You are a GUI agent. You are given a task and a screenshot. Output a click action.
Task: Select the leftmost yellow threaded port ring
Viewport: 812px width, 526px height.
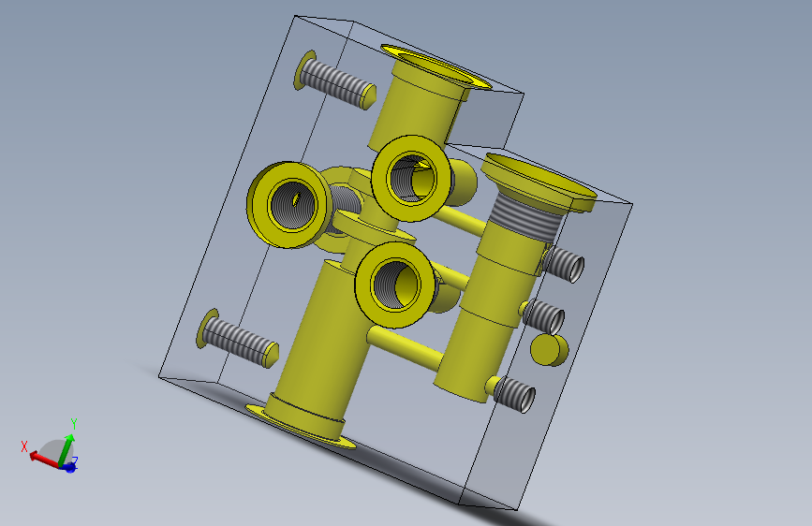tap(288, 204)
